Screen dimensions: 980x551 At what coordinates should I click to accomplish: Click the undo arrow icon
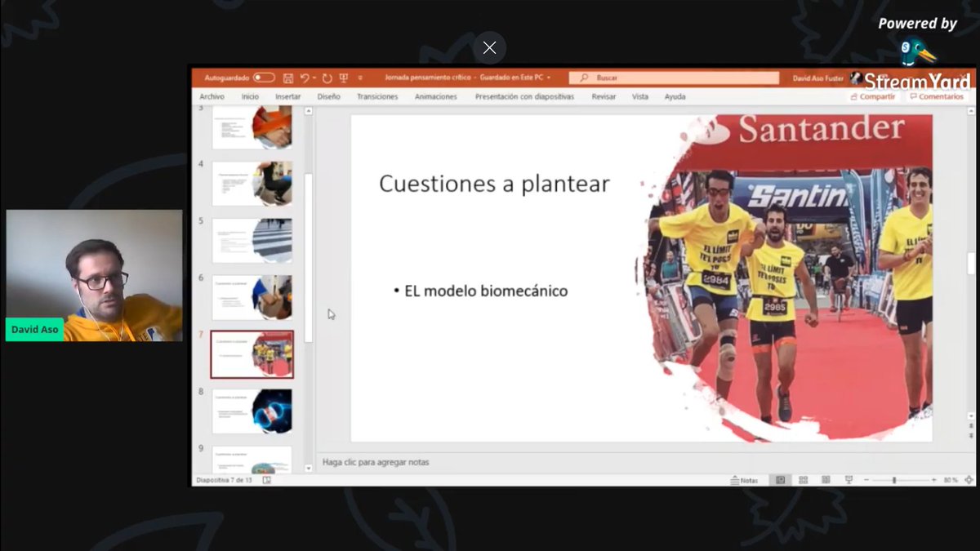(304, 78)
